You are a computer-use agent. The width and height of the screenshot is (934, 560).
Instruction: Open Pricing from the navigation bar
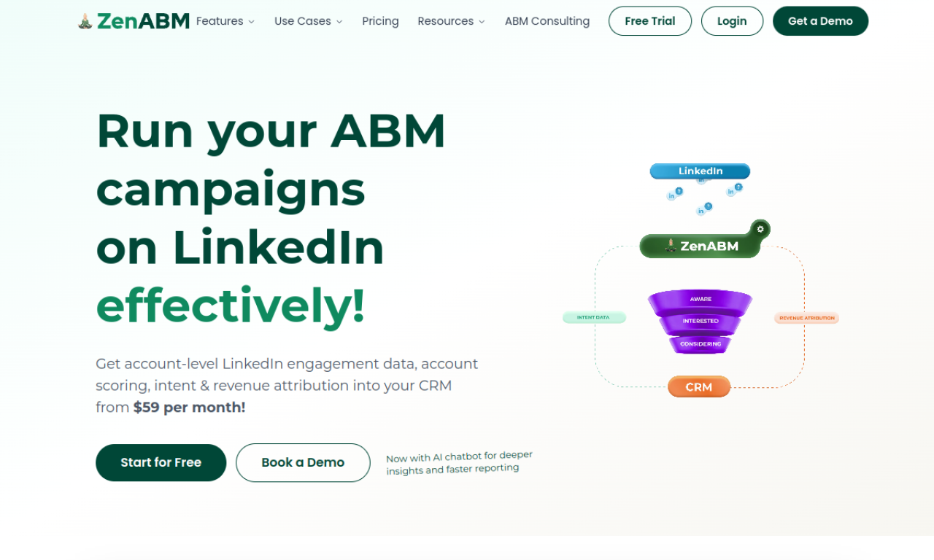380,21
